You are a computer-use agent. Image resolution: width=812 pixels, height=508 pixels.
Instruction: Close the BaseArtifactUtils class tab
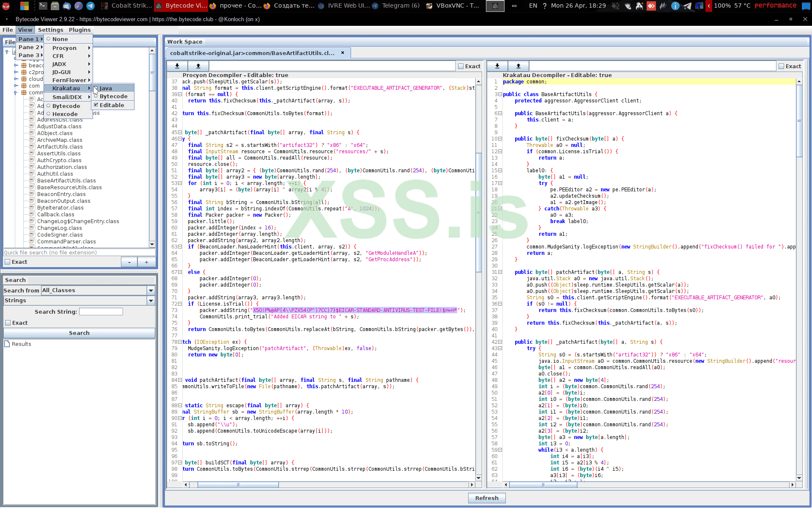[343, 53]
